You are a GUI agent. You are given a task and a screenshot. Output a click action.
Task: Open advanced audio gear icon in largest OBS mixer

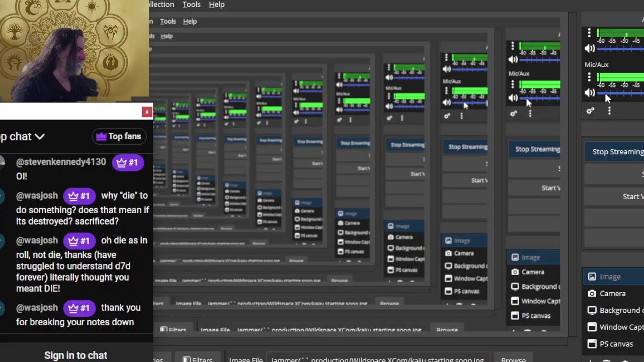click(590, 111)
